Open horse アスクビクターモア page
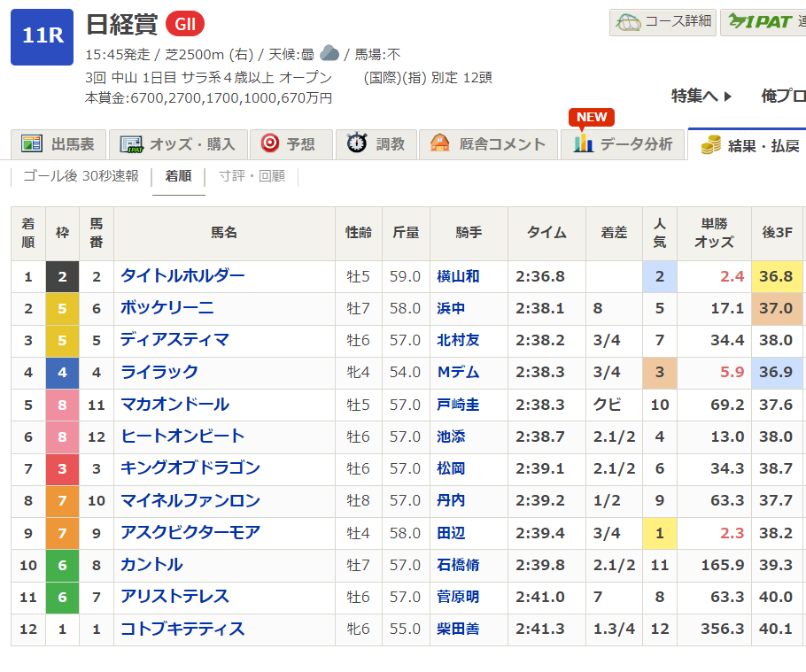This screenshot has width=806, height=672. click(x=190, y=533)
